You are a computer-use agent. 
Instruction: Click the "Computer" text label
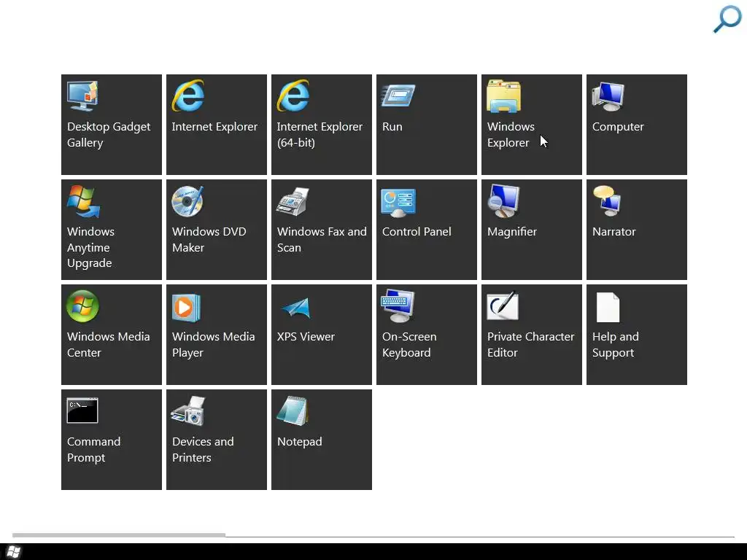pyautogui.click(x=618, y=127)
